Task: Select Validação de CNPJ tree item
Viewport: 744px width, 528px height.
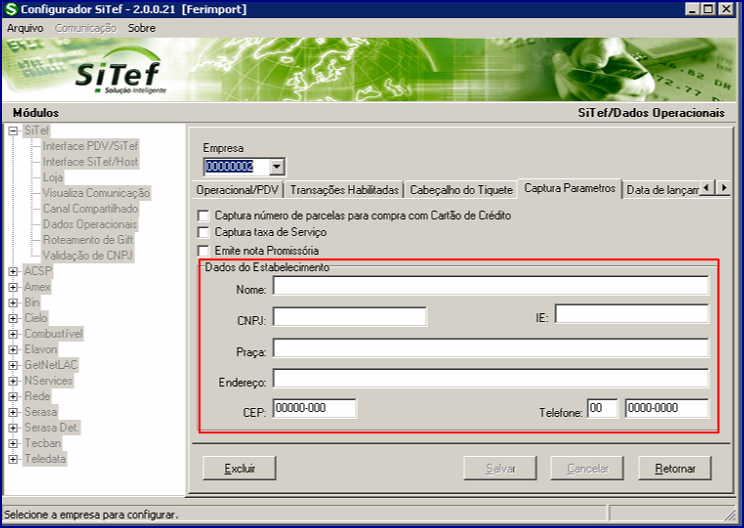Action: point(88,256)
